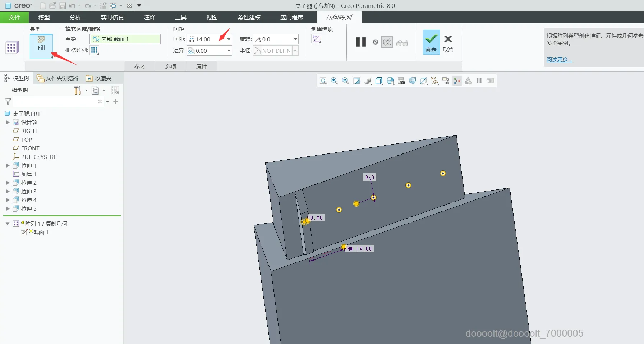Click the model tree filter funnel icon
Image resolution: width=644 pixels, height=344 pixels.
click(8, 102)
